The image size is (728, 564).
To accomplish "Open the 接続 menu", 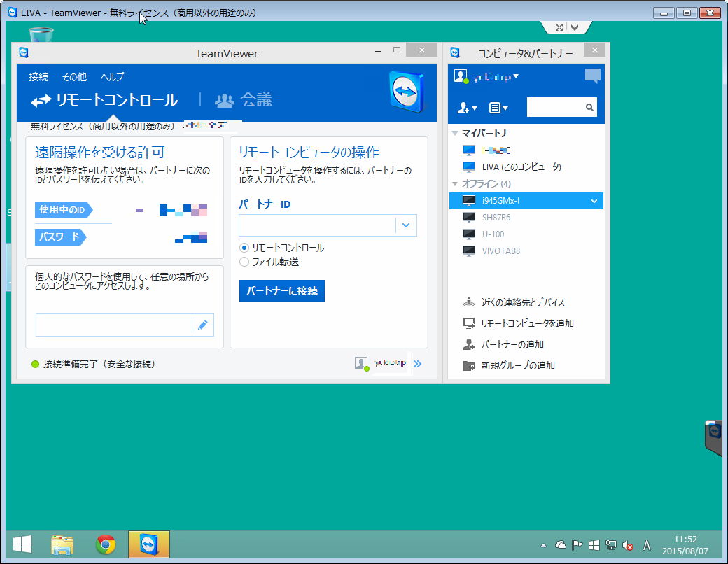I will point(38,77).
